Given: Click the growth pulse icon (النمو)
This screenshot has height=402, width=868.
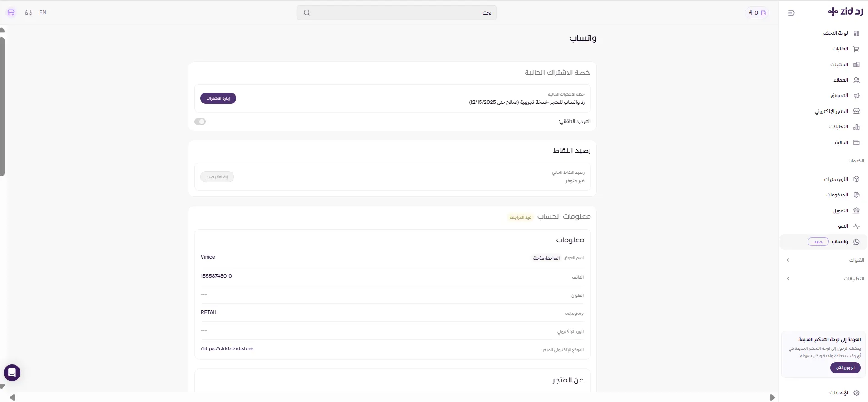Looking at the screenshot, I should coord(857,226).
